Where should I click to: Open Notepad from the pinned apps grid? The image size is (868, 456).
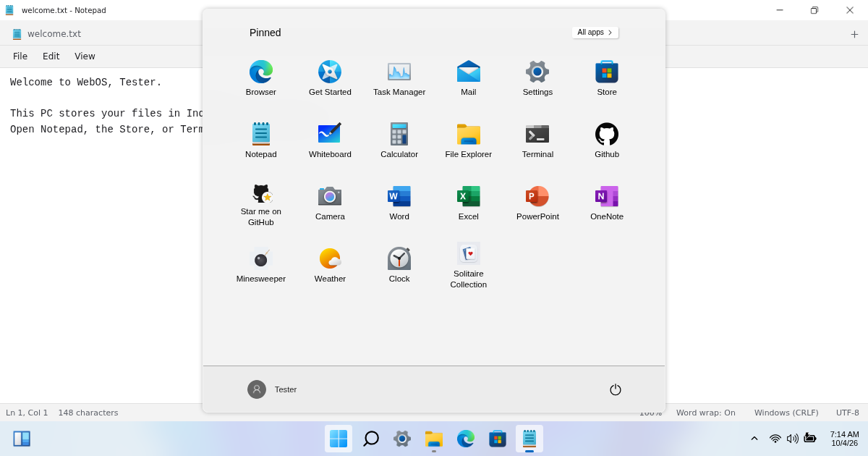(x=261, y=140)
